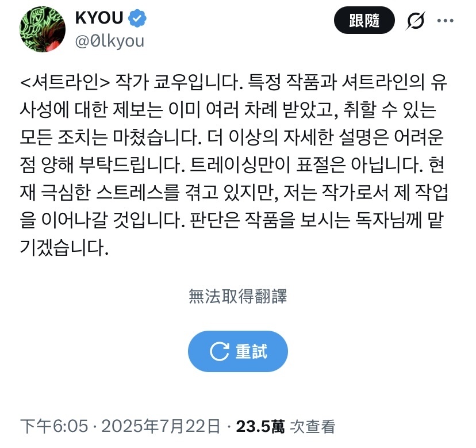Click the KYOU display name
Viewport: 476px width, 448px height.
tap(99, 18)
